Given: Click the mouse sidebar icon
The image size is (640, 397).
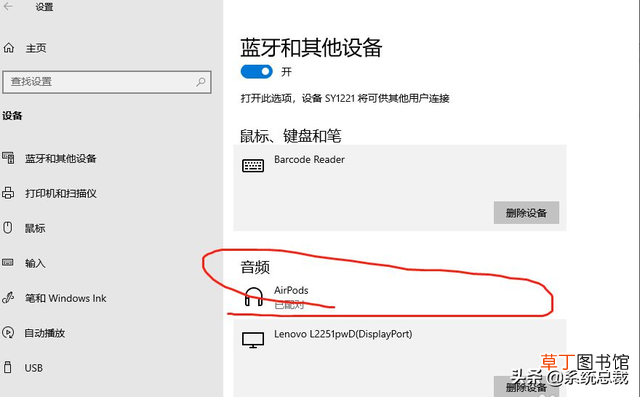Looking at the screenshot, I should [8, 228].
